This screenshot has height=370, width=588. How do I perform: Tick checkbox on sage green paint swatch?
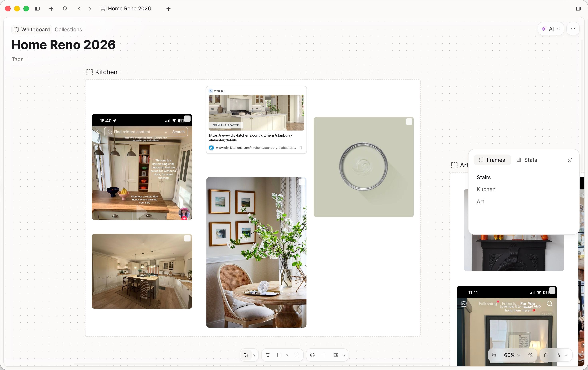[409, 122]
